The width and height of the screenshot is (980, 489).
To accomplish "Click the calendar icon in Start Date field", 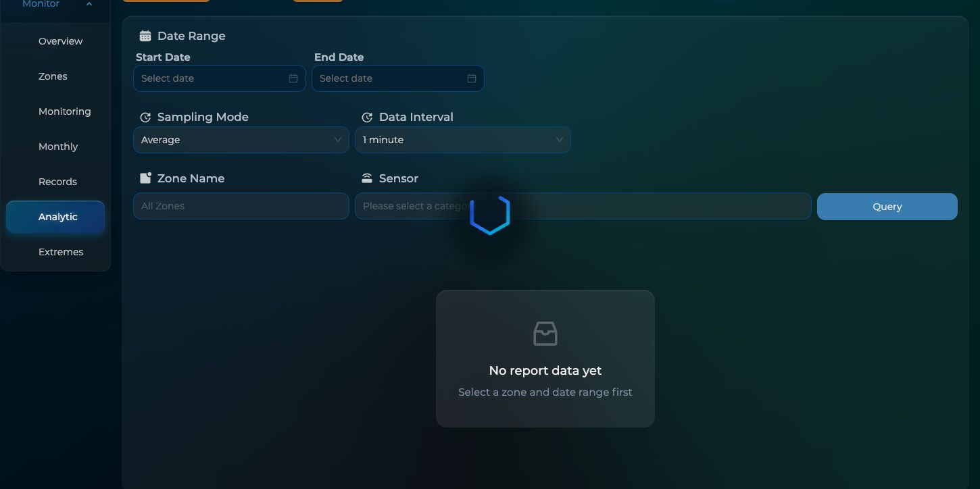I will click(x=293, y=78).
